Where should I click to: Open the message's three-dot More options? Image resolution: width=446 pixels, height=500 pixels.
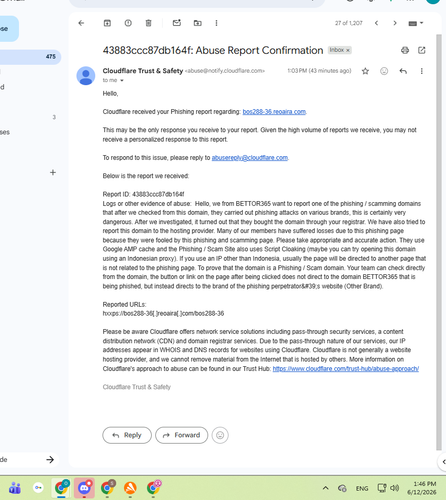point(422,71)
